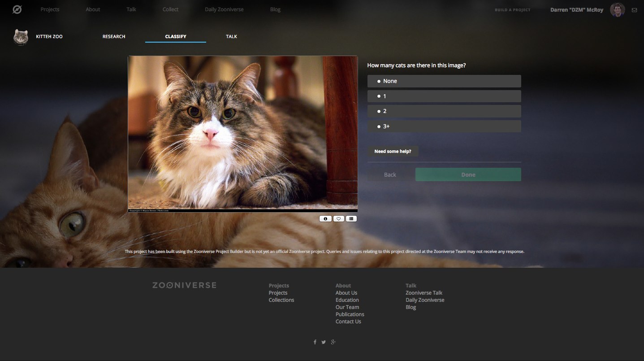Click the user profile avatar picture
Viewport: 644px width, 361px height.
pyautogui.click(x=617, y=10)
